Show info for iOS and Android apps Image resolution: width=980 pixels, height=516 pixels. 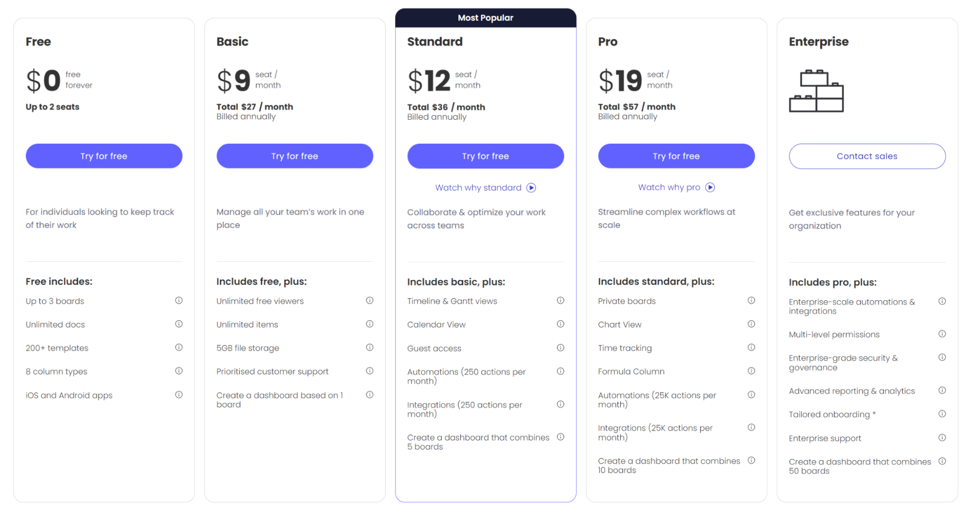pos(179,395)
